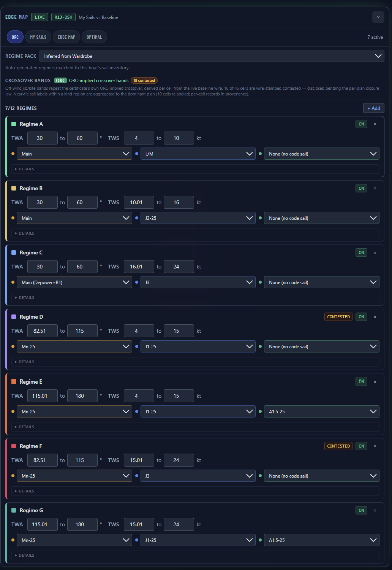Image resolution: width=392 pixels, height=570 pixels.
Task: Close the Edge Map panel
Action: coord(378,17)
